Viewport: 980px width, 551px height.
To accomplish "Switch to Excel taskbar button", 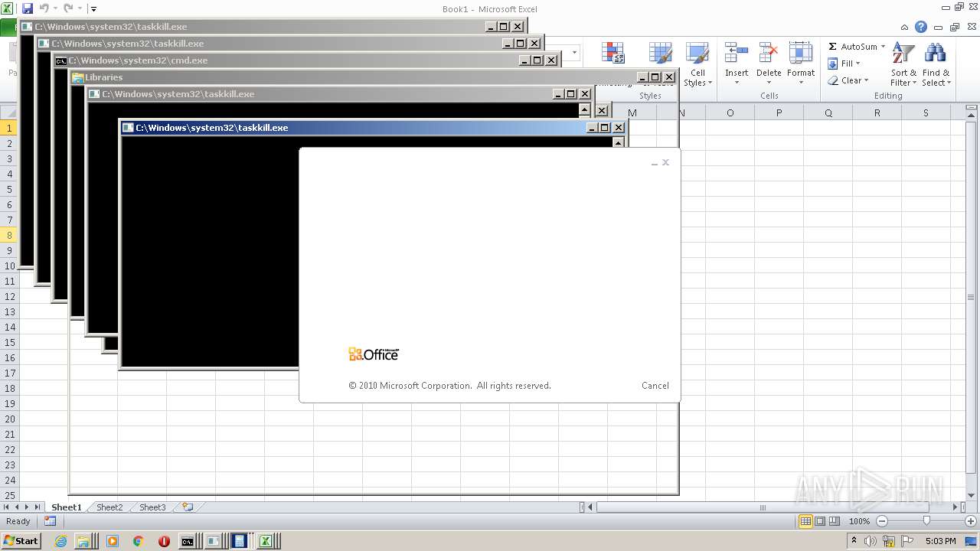I will pyautogui.click(x=266, y=541).
